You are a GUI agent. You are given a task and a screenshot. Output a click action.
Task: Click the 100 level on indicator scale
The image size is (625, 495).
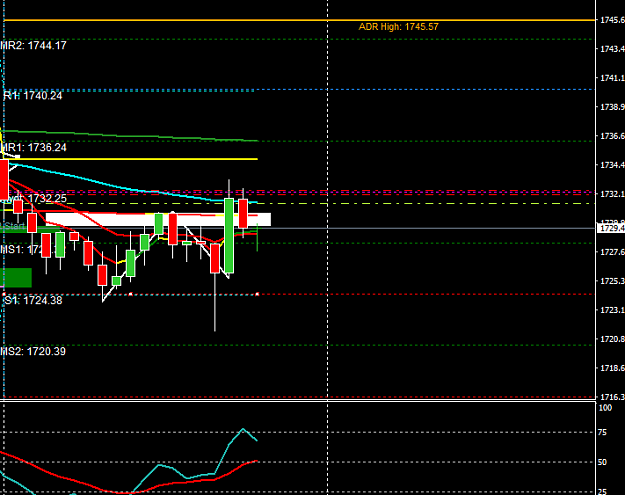(x=605, y=408)
